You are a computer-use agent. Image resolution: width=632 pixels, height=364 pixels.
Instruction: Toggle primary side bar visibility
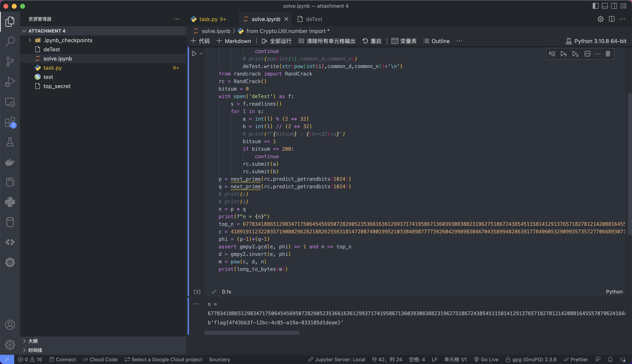pyautogui.click(x=596, y=6)
